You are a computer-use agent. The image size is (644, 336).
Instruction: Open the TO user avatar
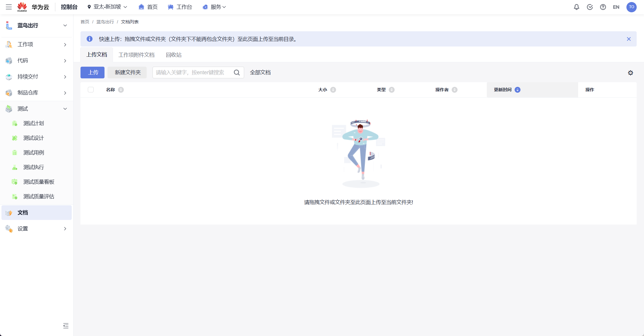[x=631, y=7]
